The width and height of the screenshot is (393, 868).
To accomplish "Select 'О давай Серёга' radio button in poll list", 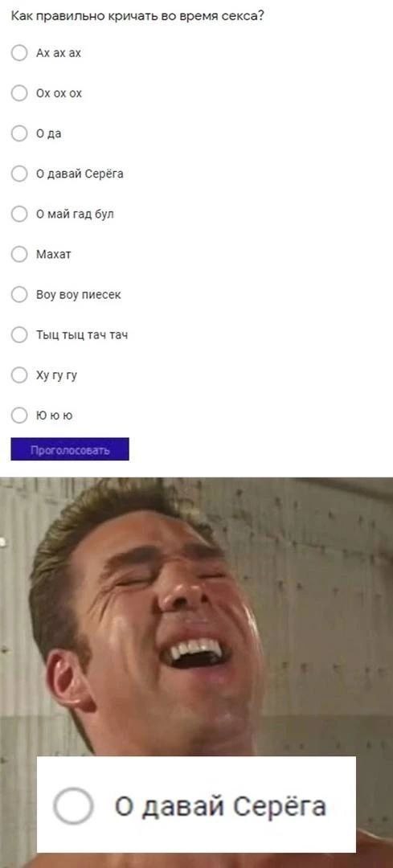I will point(19,174).
